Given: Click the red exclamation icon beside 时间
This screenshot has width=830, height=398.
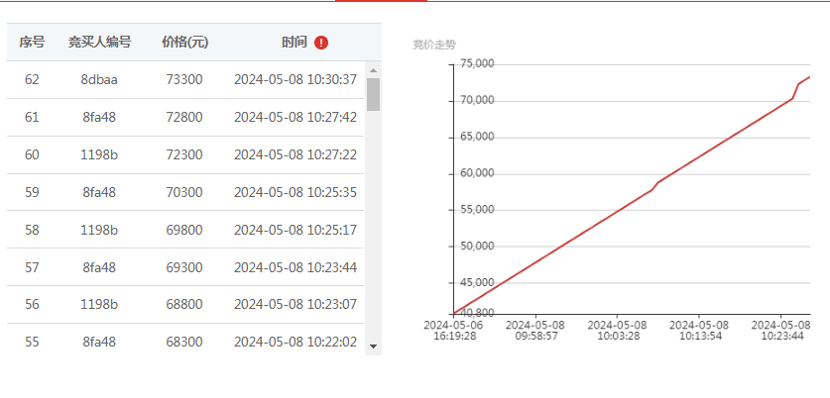Looking at the screenshot, I should tap(321, 43).
